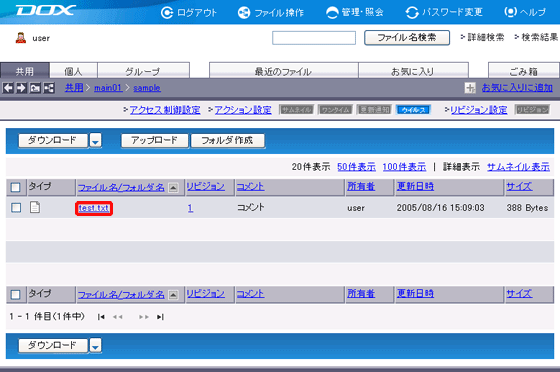Image resolution: width=560 pixels, height=372 pixels.
Task: Switch to the 個人 tab
Action: (73, 71)
